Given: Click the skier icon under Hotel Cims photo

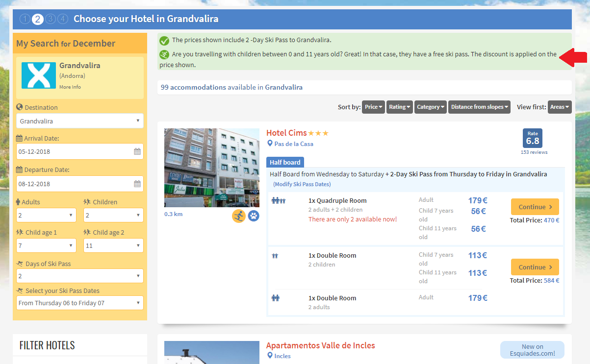Looking at the screenshot, I should pyautogui.click(x=239, y=216).
